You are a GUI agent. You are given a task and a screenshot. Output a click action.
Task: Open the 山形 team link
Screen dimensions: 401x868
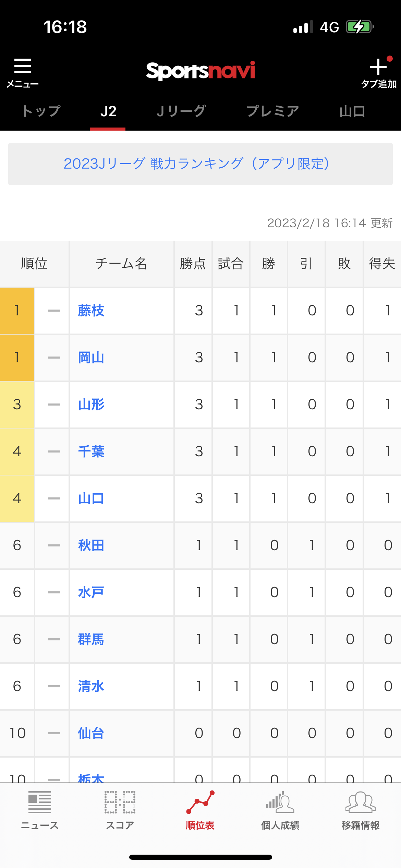[91, 405]
